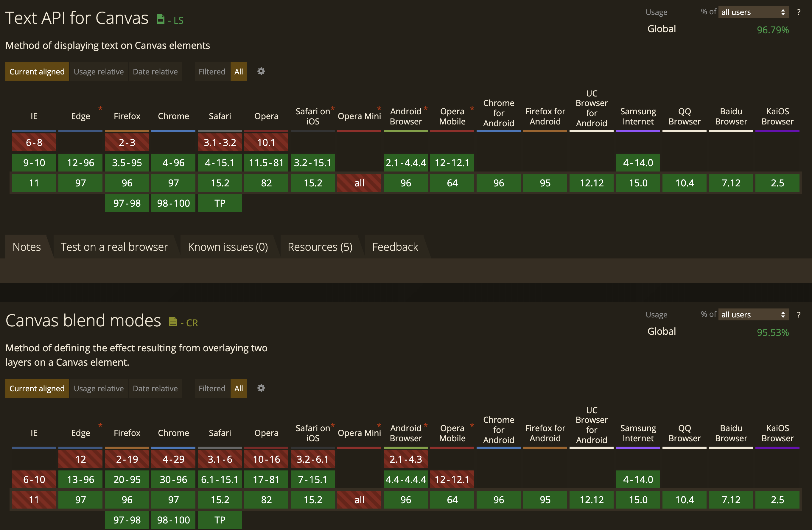Select Current aligned view for Canvas blend modes

[x=37, y=389]
